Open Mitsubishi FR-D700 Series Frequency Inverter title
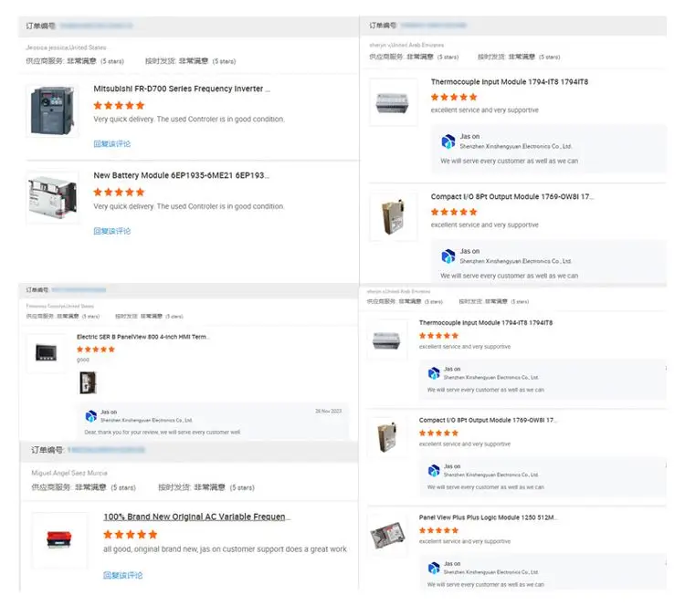This screenshot has width=685, height=616. click(182, 89)
